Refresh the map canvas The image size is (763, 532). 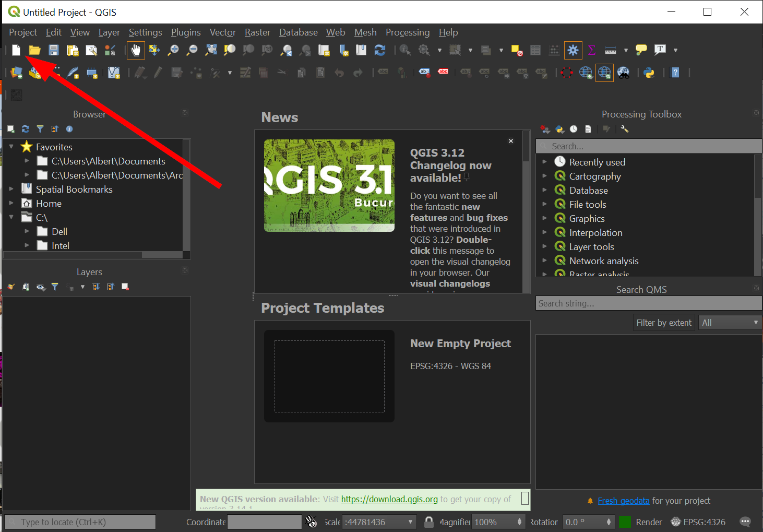380,50
